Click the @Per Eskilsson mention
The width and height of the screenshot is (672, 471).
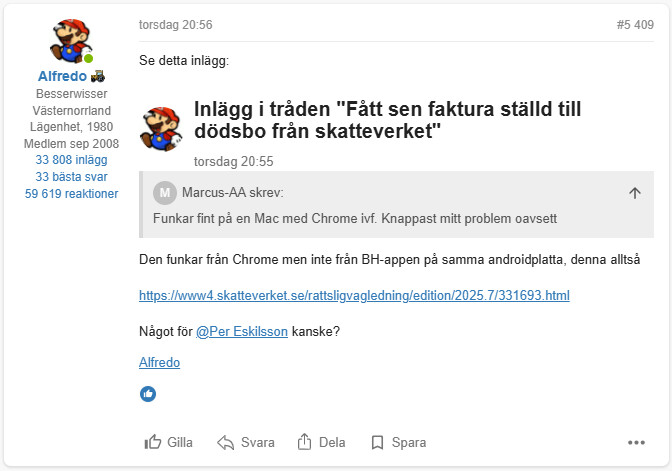[x=241, y=331]
